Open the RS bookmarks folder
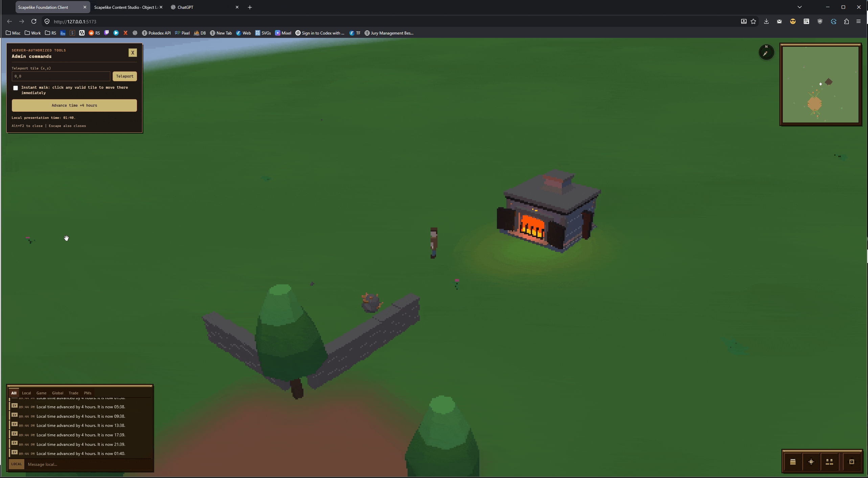868x478 pixels. click(51, 33)
